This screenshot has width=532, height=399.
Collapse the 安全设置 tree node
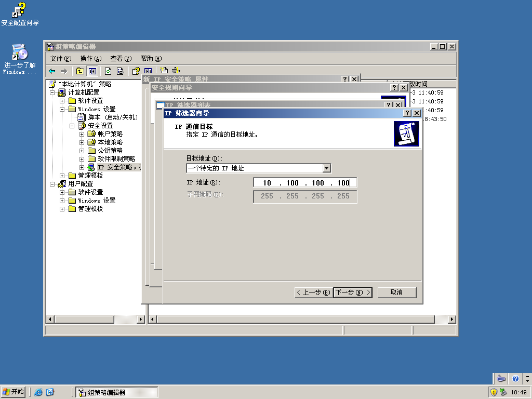click(x=72, y=126)
